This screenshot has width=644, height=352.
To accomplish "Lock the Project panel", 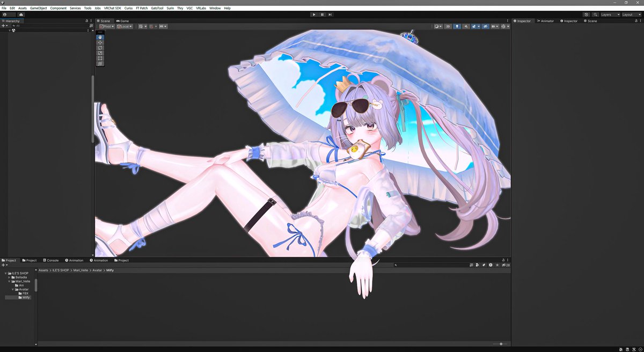I will (x=504, y=260).
